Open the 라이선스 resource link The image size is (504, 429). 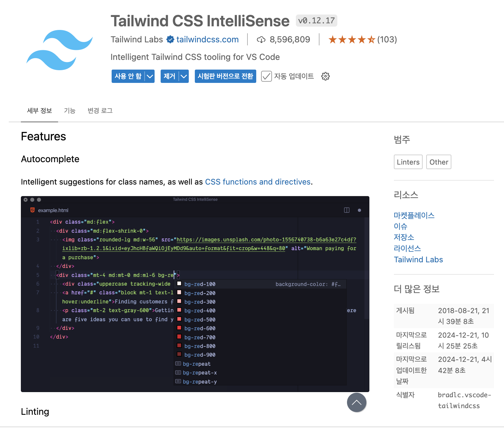click(x=407, y=248)
